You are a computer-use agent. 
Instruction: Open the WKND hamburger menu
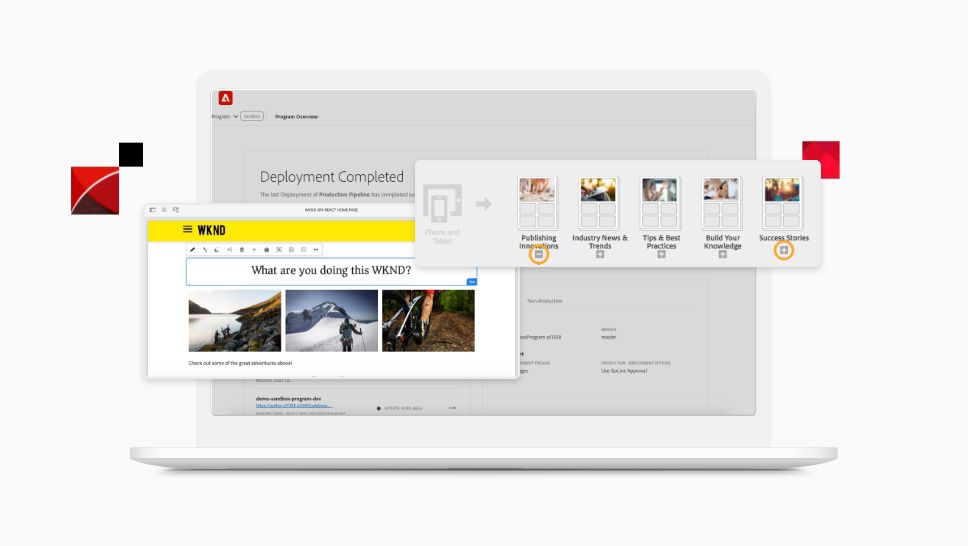[188, 229]
